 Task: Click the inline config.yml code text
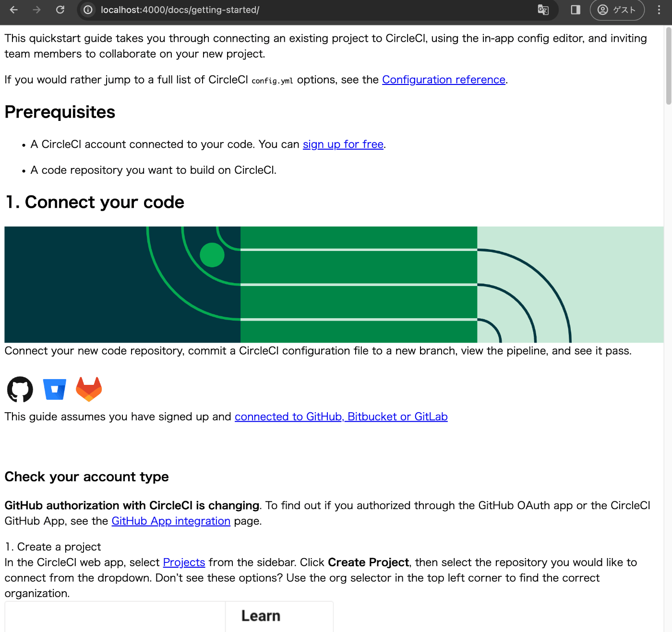[272, 81]
